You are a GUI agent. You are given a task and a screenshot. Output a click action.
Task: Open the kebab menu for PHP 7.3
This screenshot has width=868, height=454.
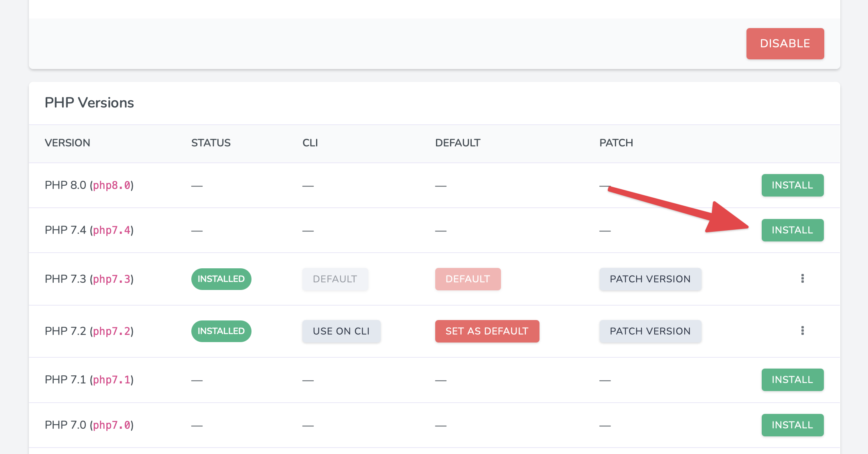pos(803,279)
